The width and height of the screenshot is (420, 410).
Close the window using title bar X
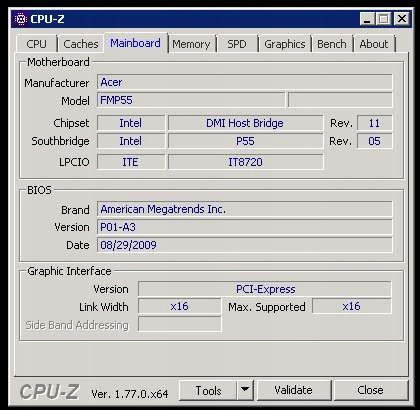(x=402, y=19)
